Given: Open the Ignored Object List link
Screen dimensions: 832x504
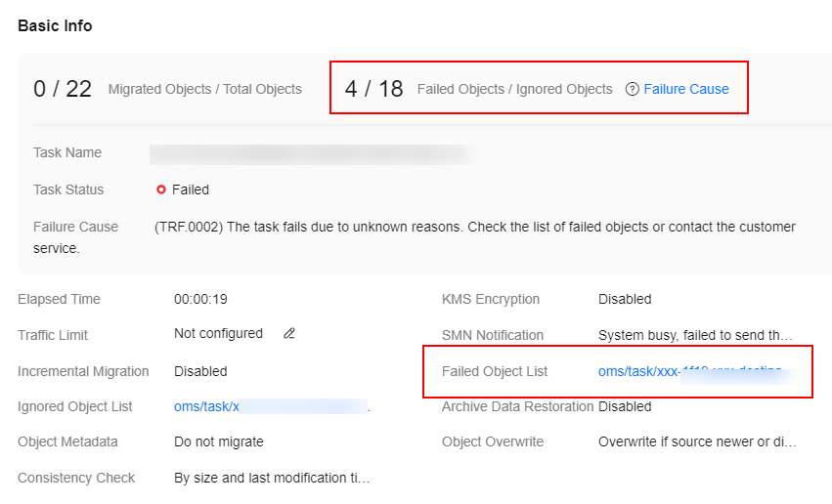Looking at the screenshot, I should click(x=272, y=406).
